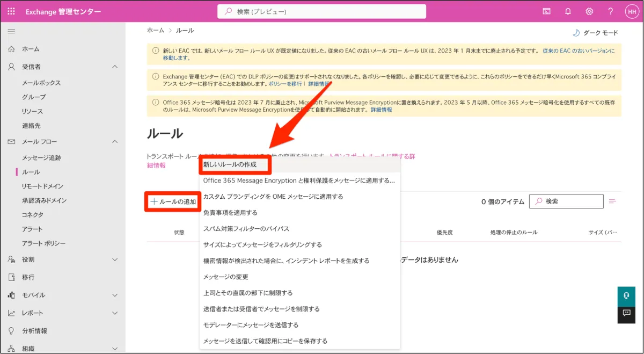644x354 pixels.
Task: Click the ルールの追加 button
Action: pyautogui.click(x=173, y=201)
